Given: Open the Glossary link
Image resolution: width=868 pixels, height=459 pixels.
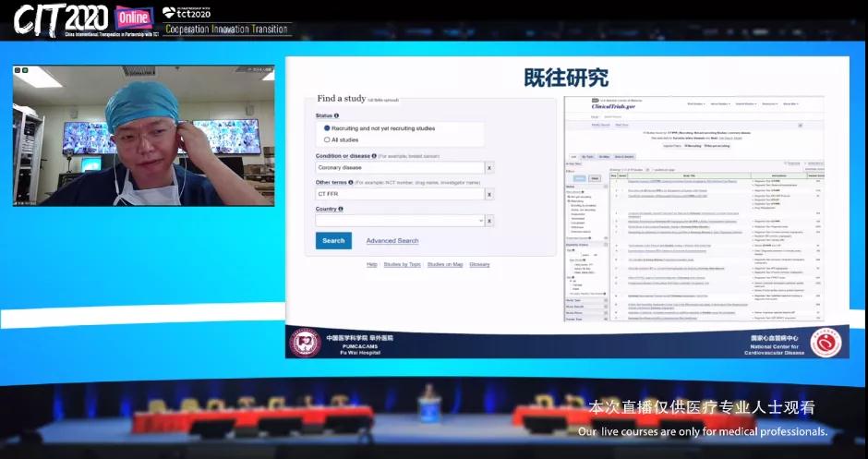Looking at the screenshot, I should coord(479,265).
